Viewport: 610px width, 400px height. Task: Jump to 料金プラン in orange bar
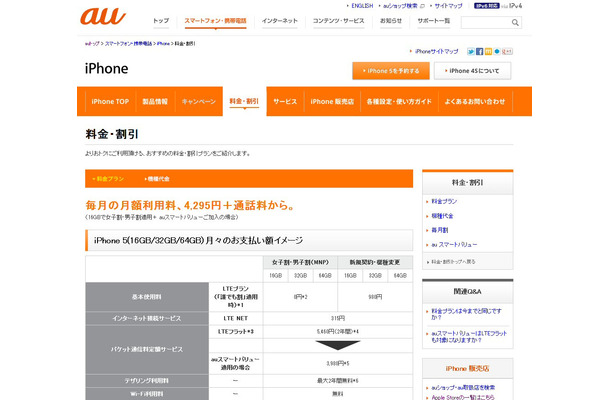(x=110, y=179)
